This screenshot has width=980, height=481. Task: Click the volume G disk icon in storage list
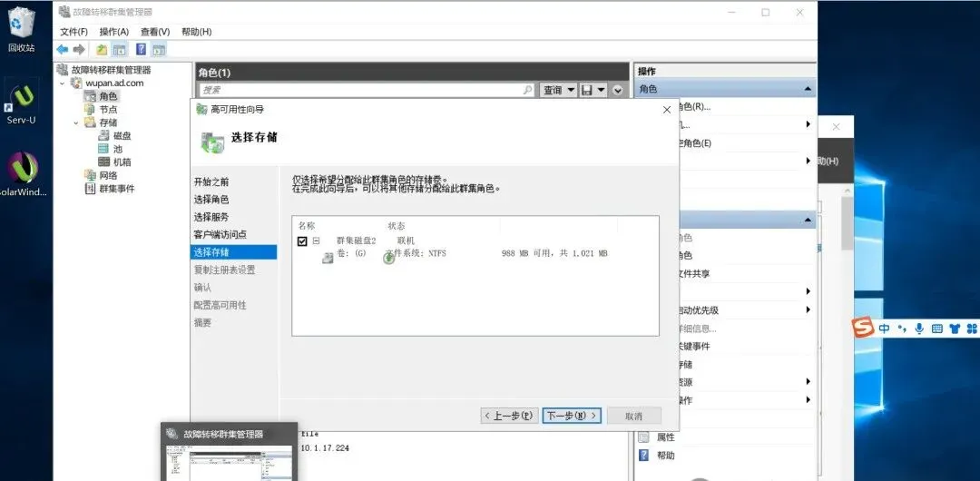tap(328, 258)
